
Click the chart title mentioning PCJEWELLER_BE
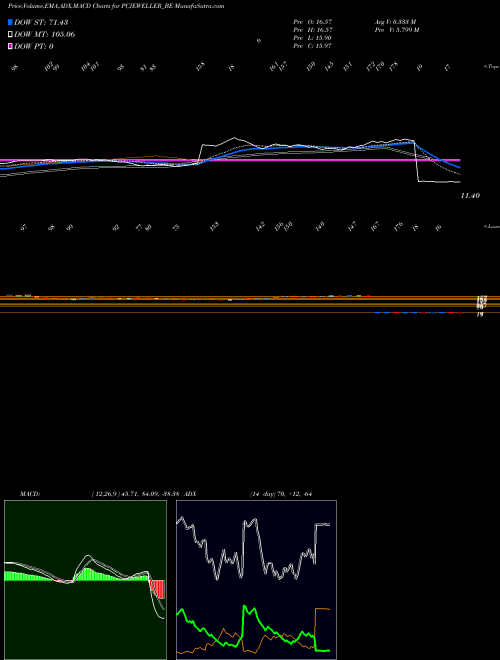coord(116,6)
